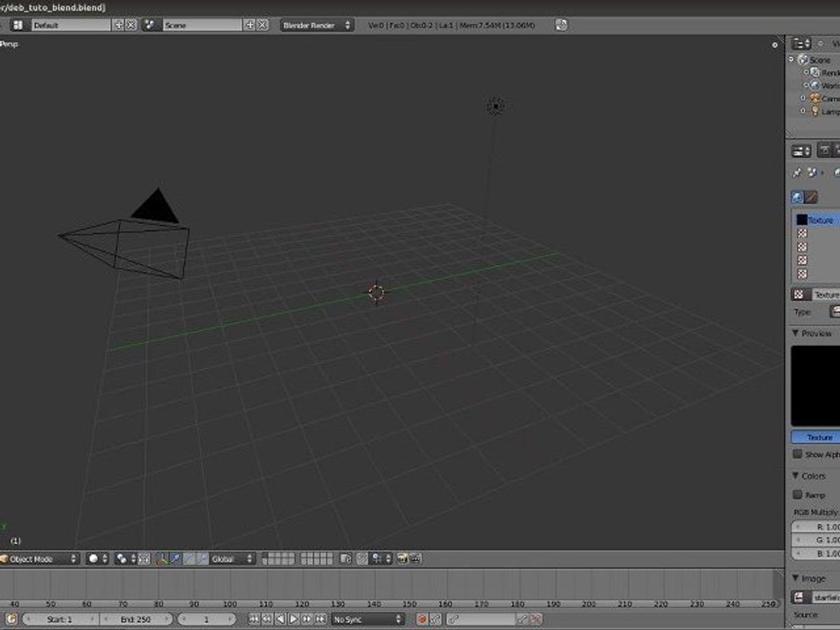Show world textures globe button
Viewport: 840px width, 630px height.
pos(798,197)
